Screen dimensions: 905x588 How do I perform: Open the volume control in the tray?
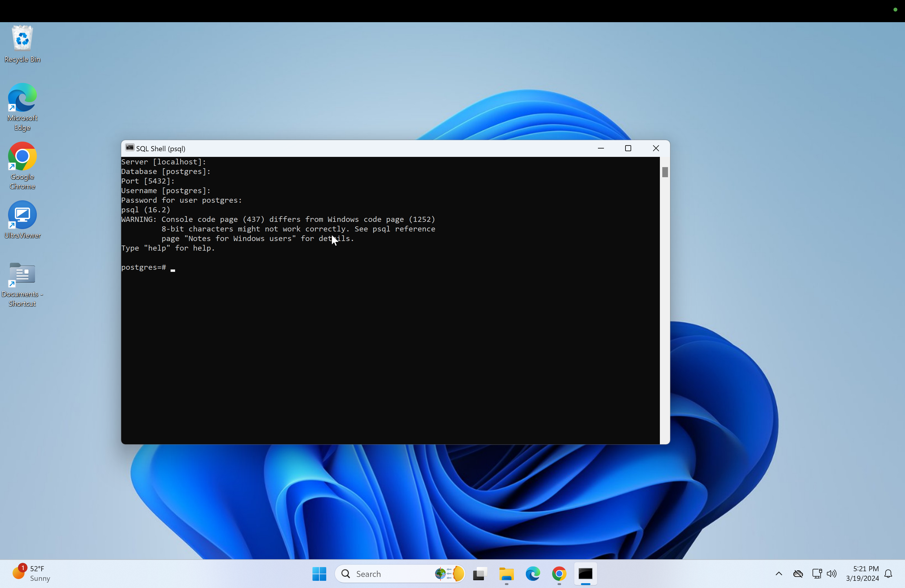click(x=832, y=574)
